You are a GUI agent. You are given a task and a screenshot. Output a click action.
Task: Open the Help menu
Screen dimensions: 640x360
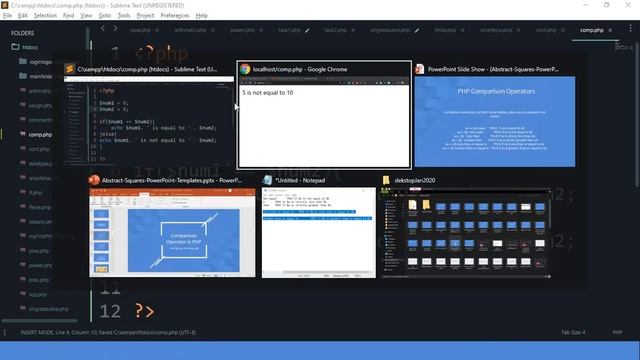[202, 16]
